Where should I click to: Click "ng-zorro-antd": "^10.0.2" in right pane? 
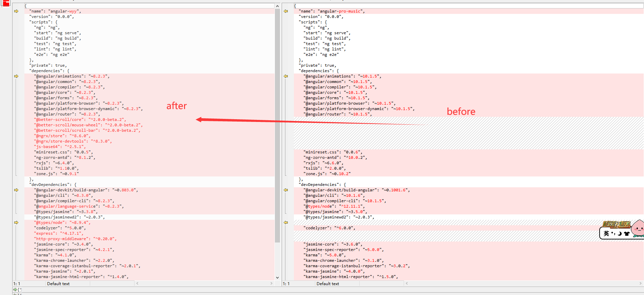335,157
